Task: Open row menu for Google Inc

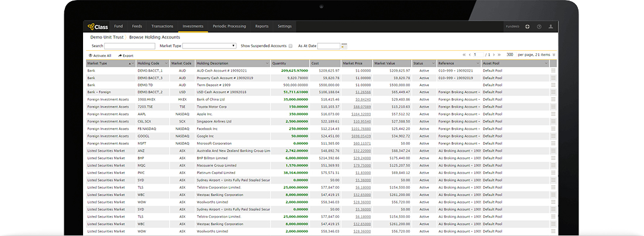Action: [553, 136]
